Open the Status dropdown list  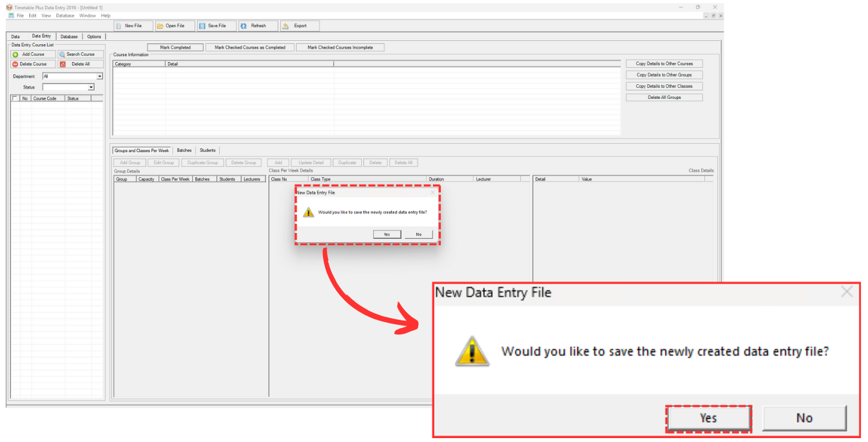(x=91, y=87)
